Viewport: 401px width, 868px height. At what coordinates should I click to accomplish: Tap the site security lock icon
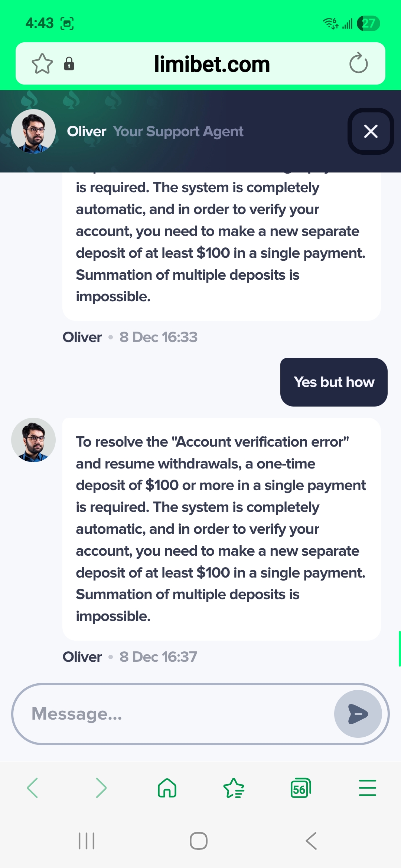[x=69, y=64]
